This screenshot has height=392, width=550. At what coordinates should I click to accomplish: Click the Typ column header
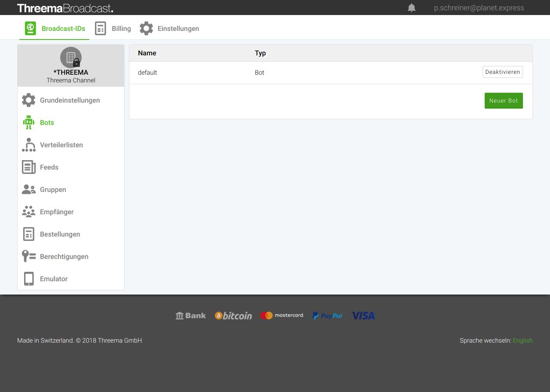coord(260,53)
